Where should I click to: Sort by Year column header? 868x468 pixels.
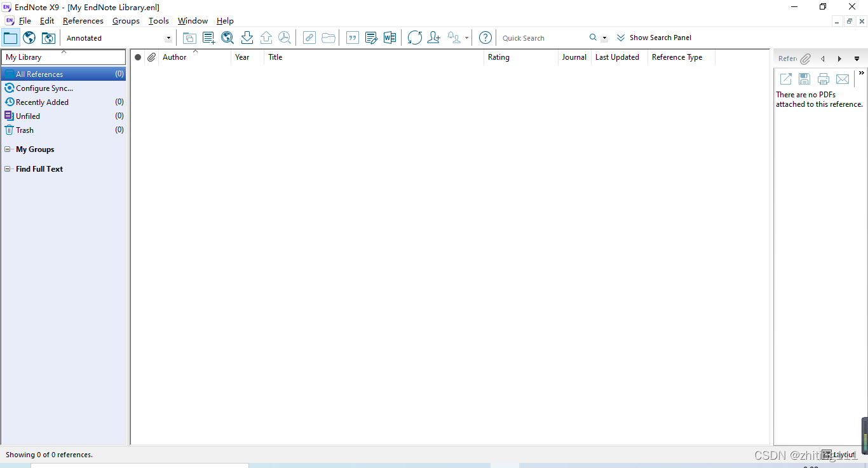[247, 57]
